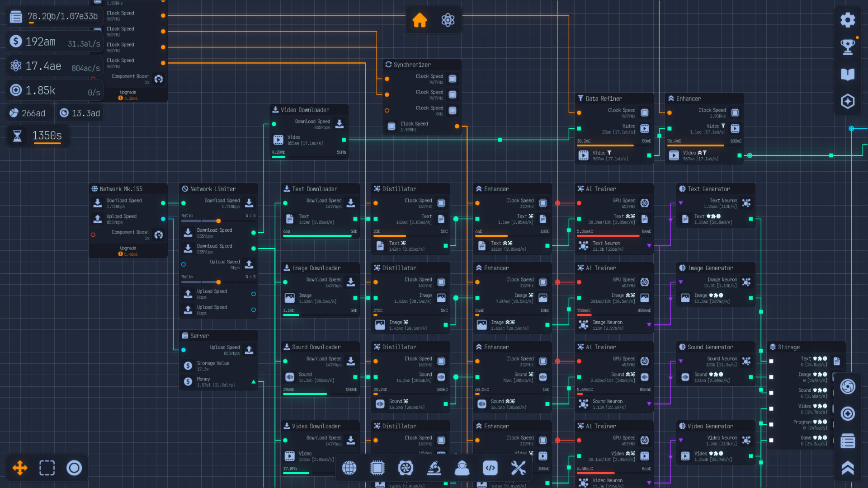Click the CPU chip icon in the bottom toolbar
Image resolution: width=868 pixels, height=488 pixels.
point(377,468)
